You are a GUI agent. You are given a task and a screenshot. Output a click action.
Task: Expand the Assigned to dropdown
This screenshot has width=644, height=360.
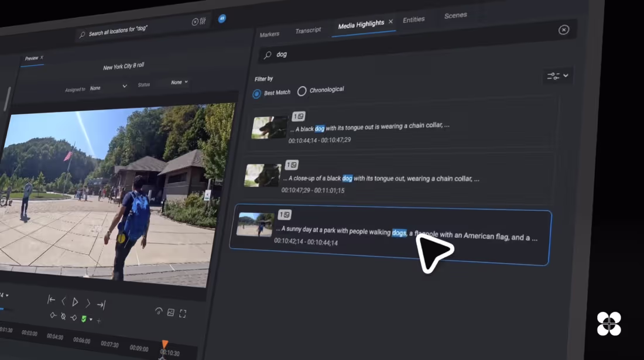click(x=108, y=87)
